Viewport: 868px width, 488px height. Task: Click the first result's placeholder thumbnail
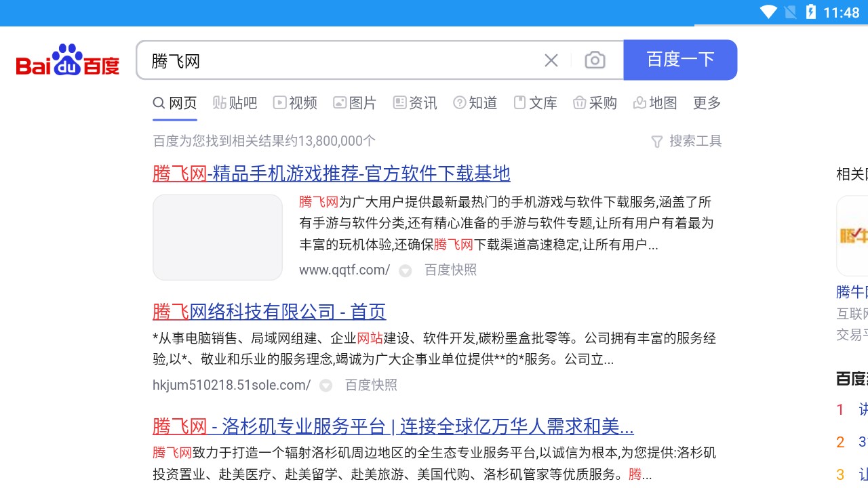coord(218,237)
